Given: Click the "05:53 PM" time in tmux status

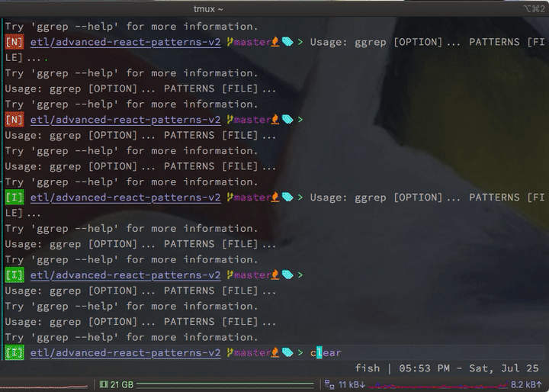Looking at the screenshot, I should pos(425,368).
